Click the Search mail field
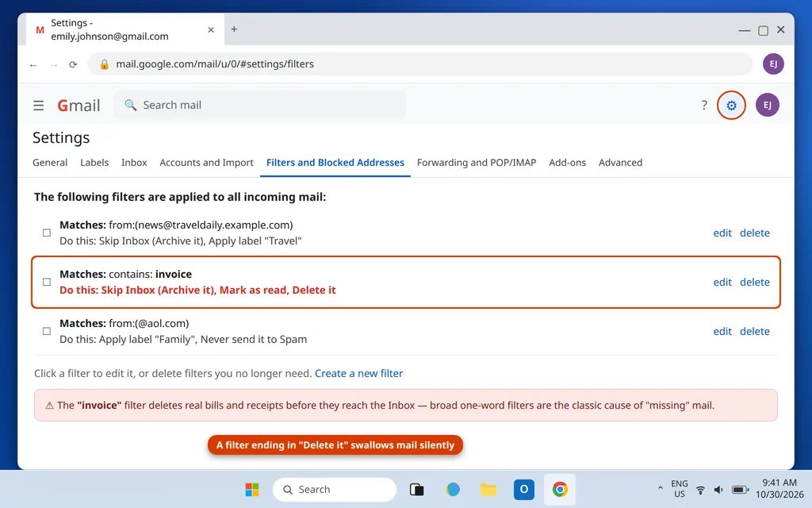The width and height of the screenshot is (812, 508). [x=259, y=106]
